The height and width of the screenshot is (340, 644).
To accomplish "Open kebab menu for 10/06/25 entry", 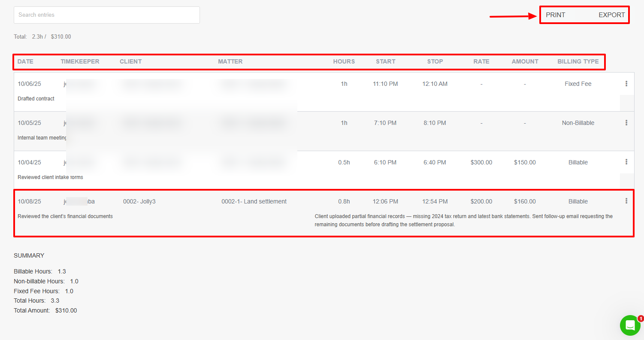I will (x=626, y=84).
